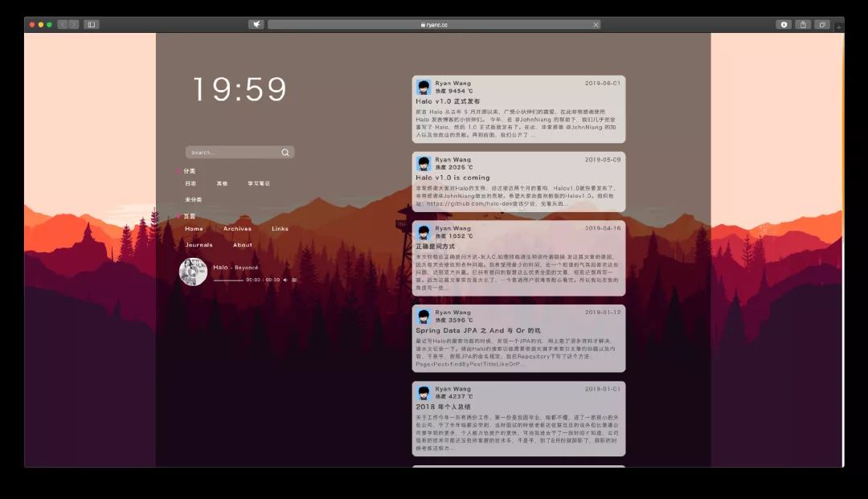Open post 'Halo v1.0 is coming'
868x499 pixels.
click(452, 178)
